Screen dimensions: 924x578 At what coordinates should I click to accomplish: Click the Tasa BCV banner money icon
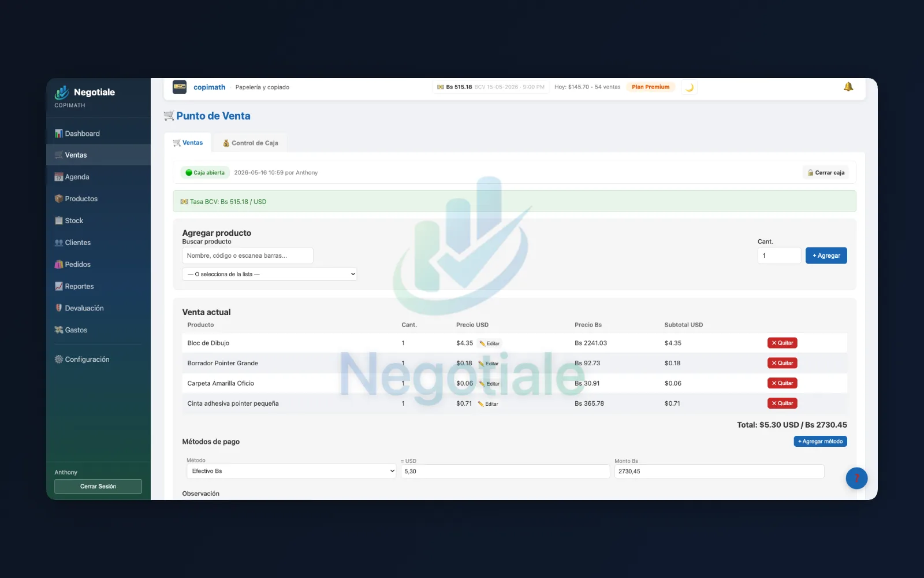coord(184,202)
